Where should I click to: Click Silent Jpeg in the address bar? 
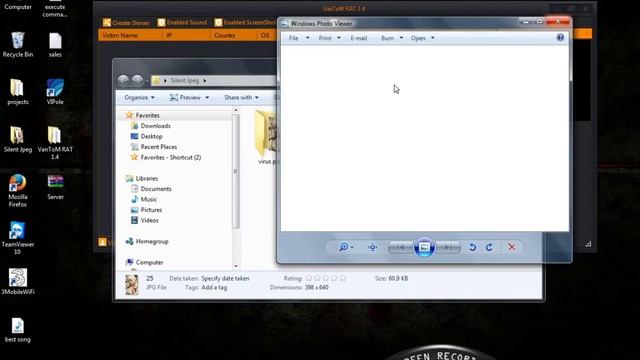click(184, 80)
